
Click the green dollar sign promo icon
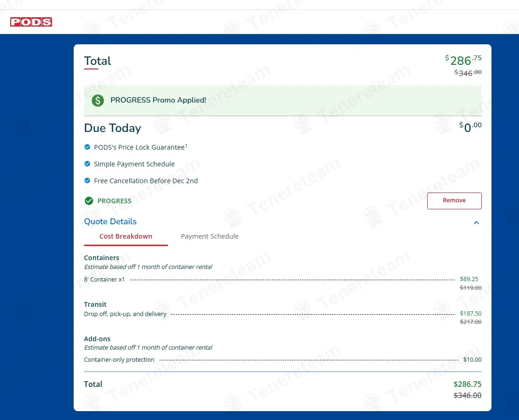coord(97,100)
